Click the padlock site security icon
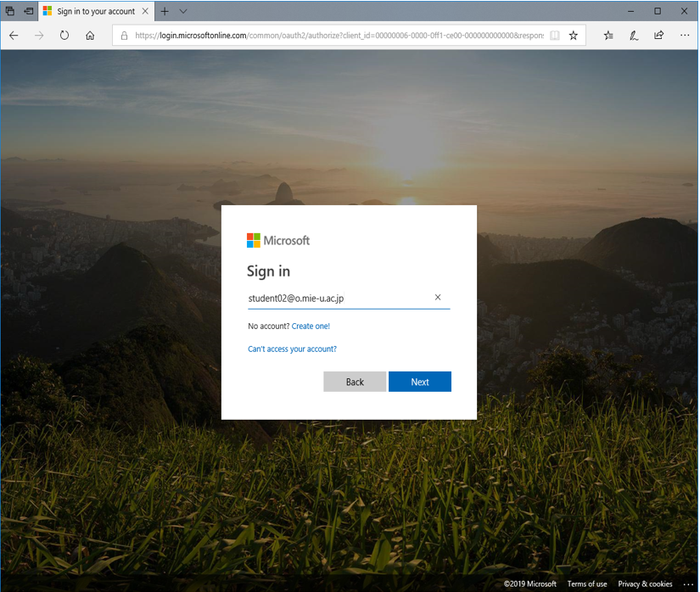Image resolution: width=700 pixels, height=592 pixels. coord(124,36)
